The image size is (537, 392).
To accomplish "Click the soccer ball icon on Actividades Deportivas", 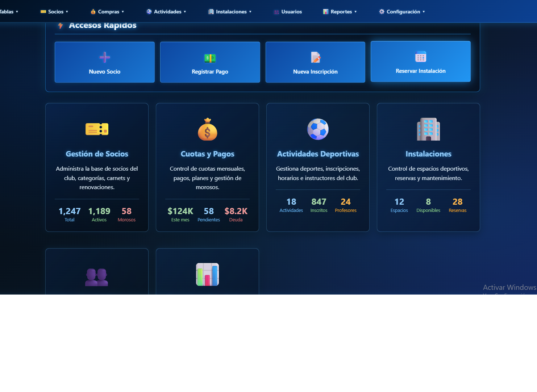I will [318, 129].
